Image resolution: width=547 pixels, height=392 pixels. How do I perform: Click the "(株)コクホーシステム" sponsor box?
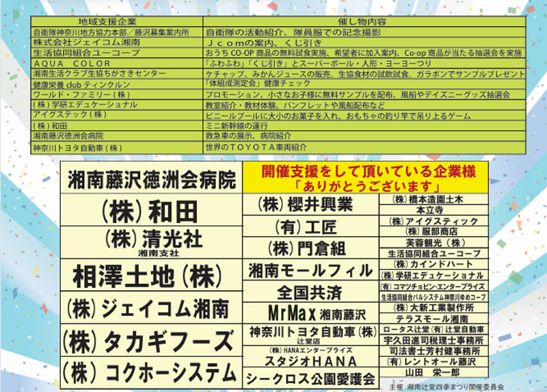pos(151,373)
